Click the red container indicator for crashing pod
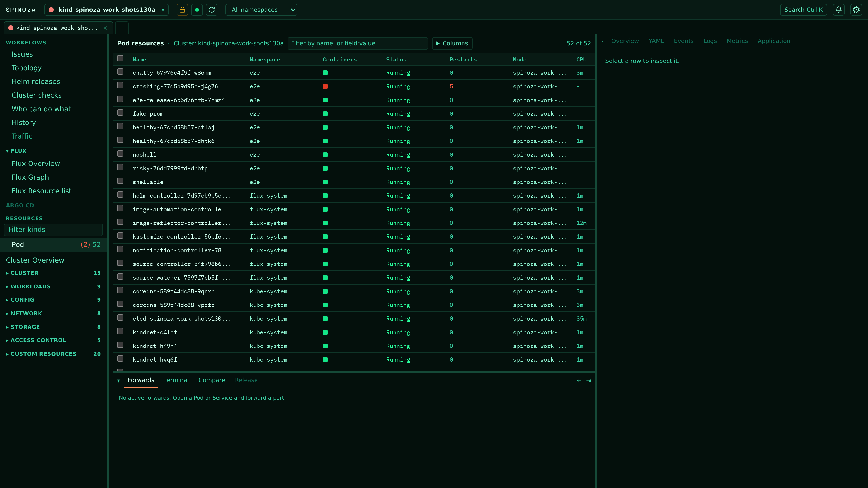The height and width of the screenshot is (488, 868). tap(325, 86)
